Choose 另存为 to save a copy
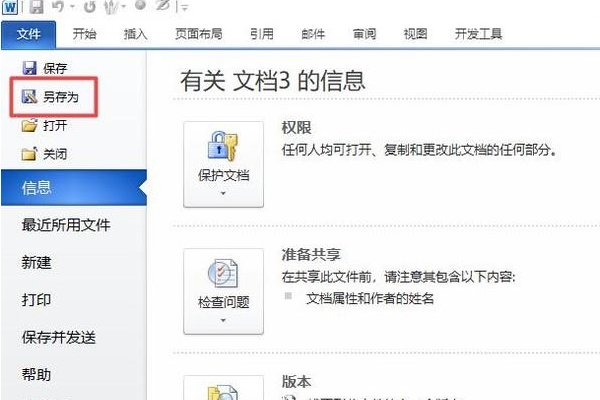 60,97
